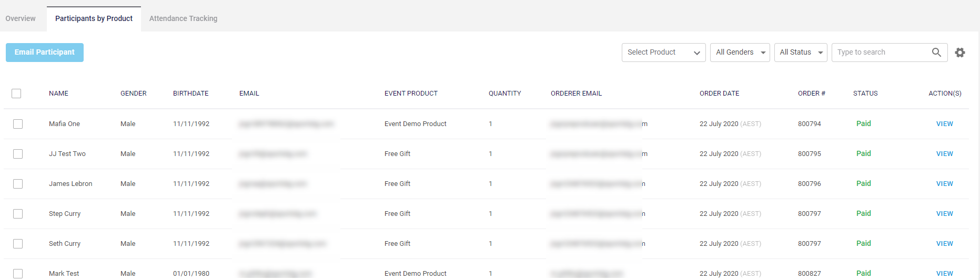Image resolution: width=980 pixels, height=280 pixels.
Task: Open VIEW link for JJ Test Two
Action: coord(944,154)
